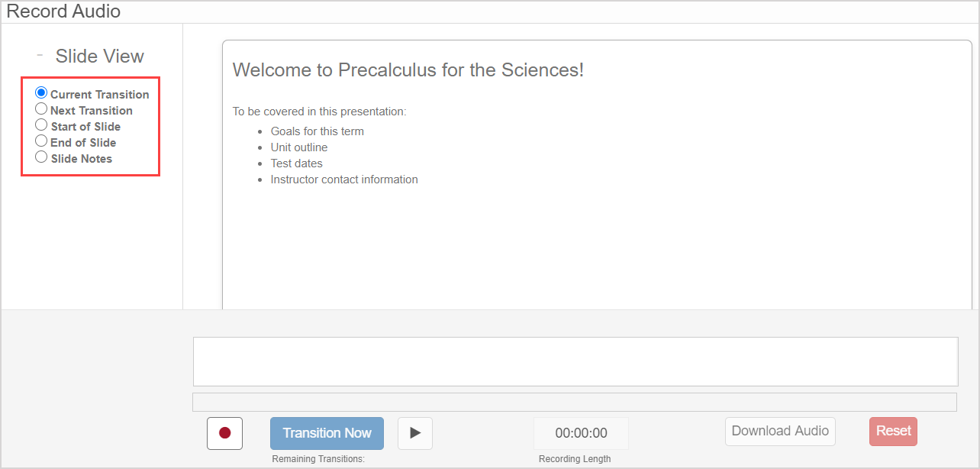Download the recorded audio
This screenshot has height=469, width=980.
point(779,431)
